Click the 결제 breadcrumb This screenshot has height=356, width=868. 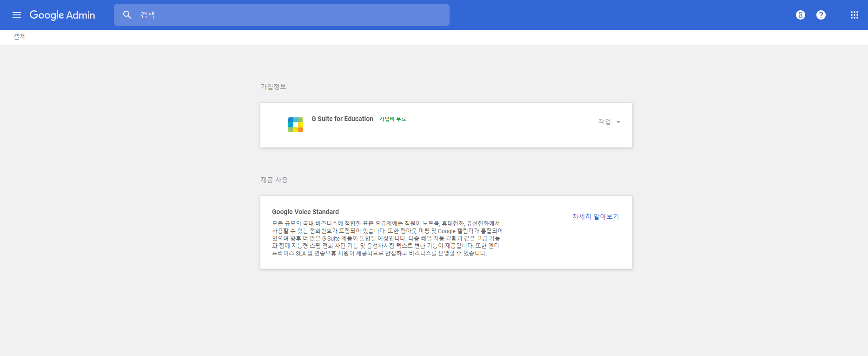(x=20, y=37)
